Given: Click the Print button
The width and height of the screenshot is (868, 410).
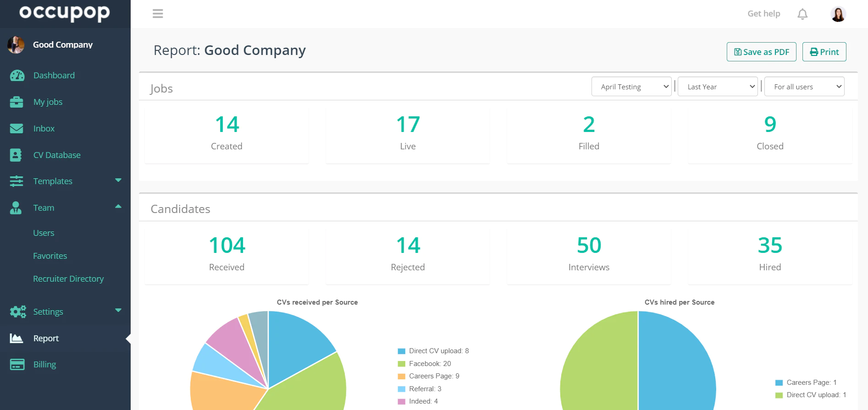Looking at the screenshot, I should [x=824, y=52].
